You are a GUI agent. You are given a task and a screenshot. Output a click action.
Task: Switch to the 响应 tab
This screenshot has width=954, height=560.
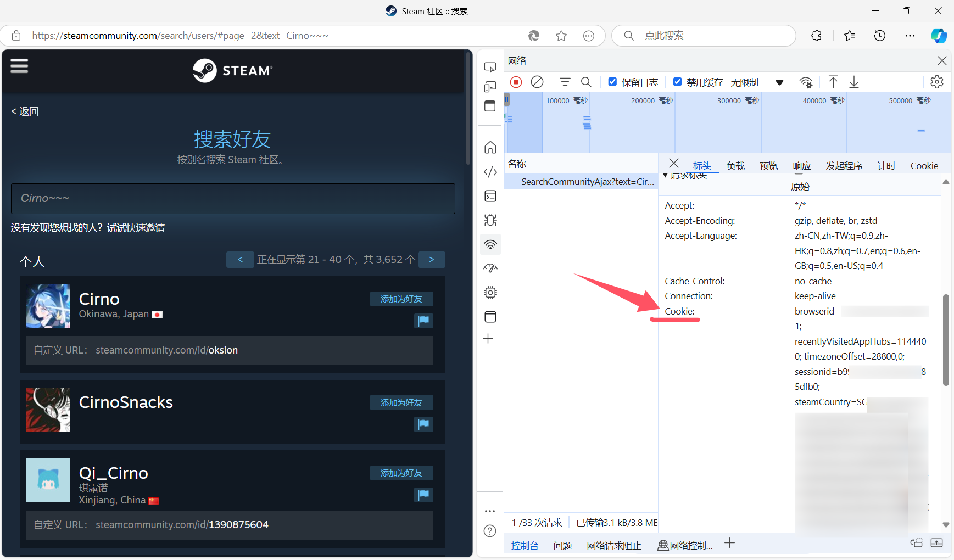tap(801, 166)
